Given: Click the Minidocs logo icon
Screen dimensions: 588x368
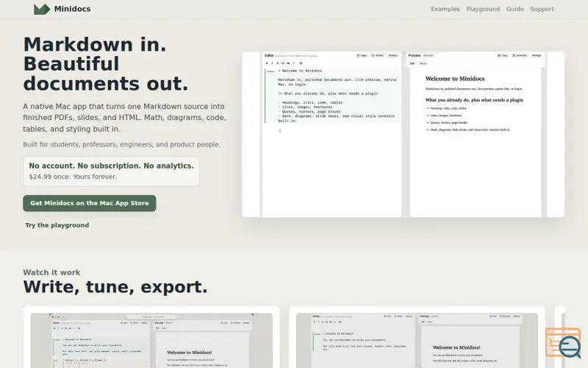Looking at the screenshot, I should pos(42,9).
